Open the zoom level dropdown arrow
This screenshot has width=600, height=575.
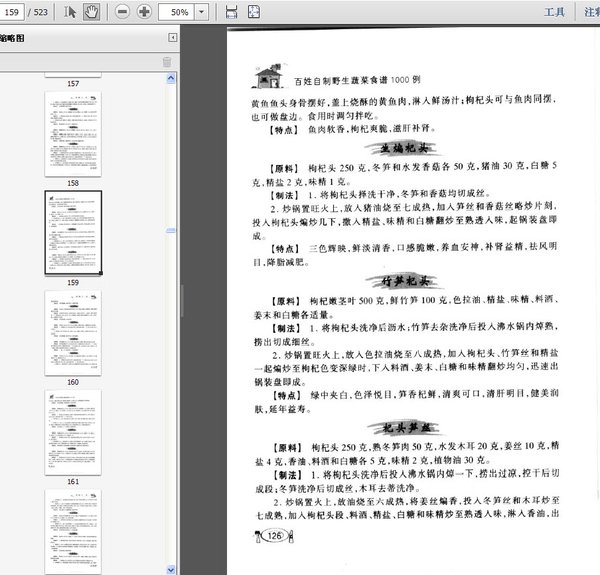(201, 12)
